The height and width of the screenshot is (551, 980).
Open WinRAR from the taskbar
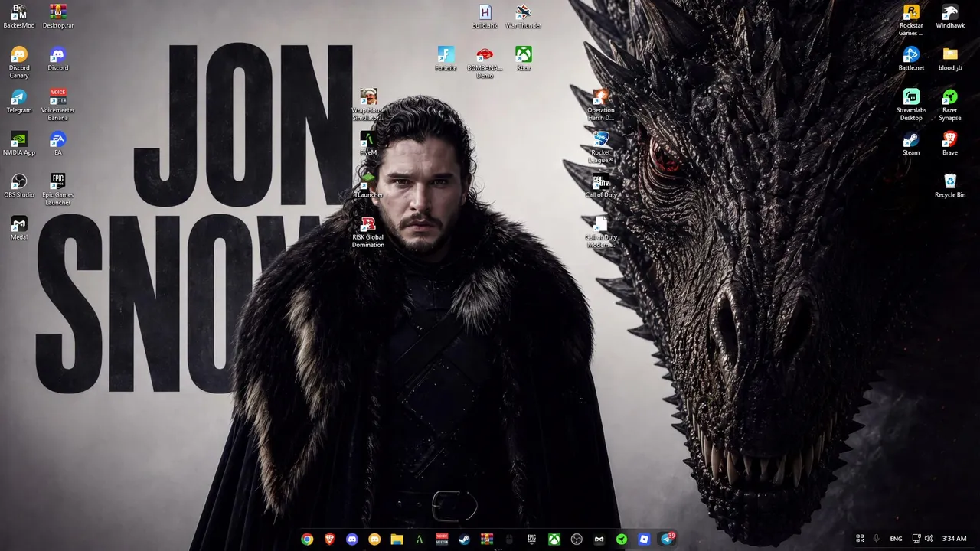(487, 540)
